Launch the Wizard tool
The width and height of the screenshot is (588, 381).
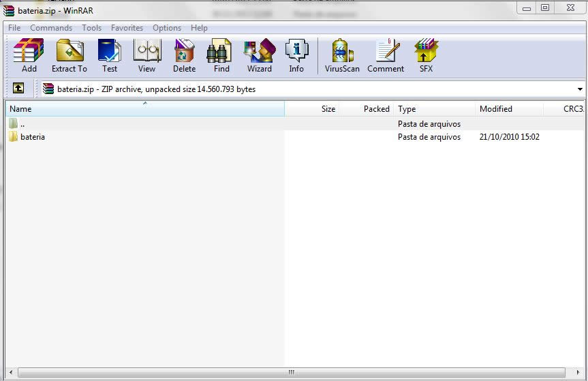coord(260,55)
